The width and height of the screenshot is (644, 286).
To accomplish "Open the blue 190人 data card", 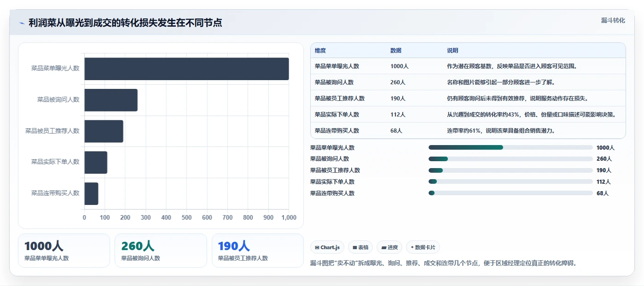I will (x=258, y=251).
